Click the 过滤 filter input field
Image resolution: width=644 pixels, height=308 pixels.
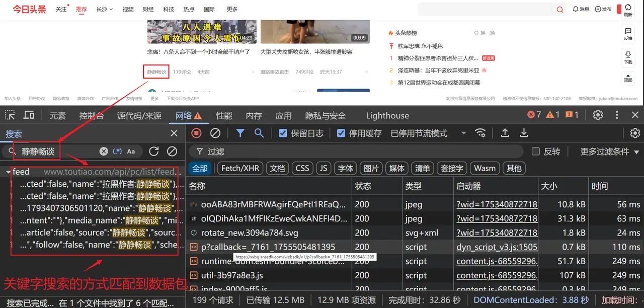coord(352,151)
